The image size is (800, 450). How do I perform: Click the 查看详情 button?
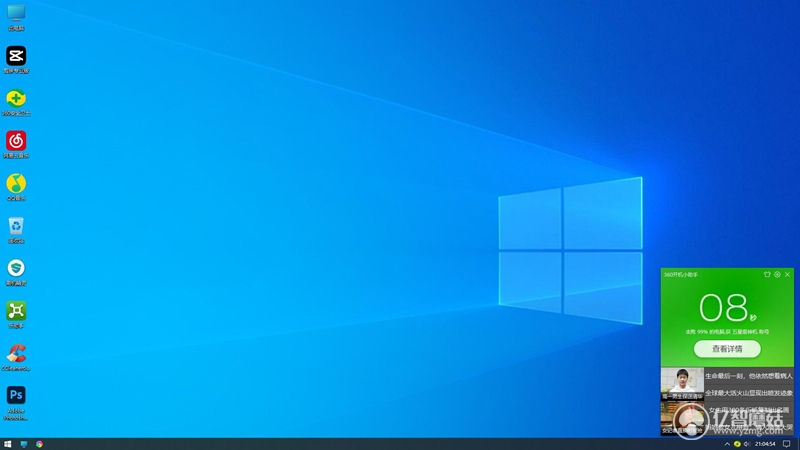(x=727, y=349)
